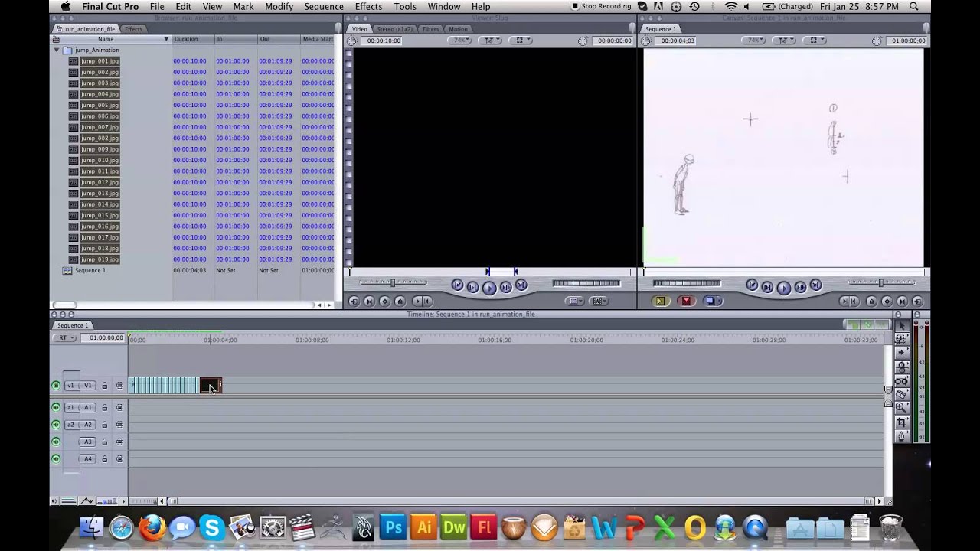
Task: Open the Effects tab in Browser
Action: tap(133, 29)
